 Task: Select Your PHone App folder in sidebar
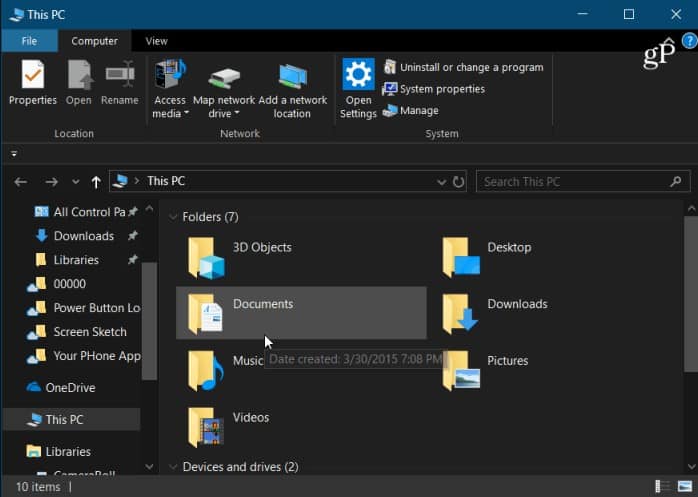point(83,356)
